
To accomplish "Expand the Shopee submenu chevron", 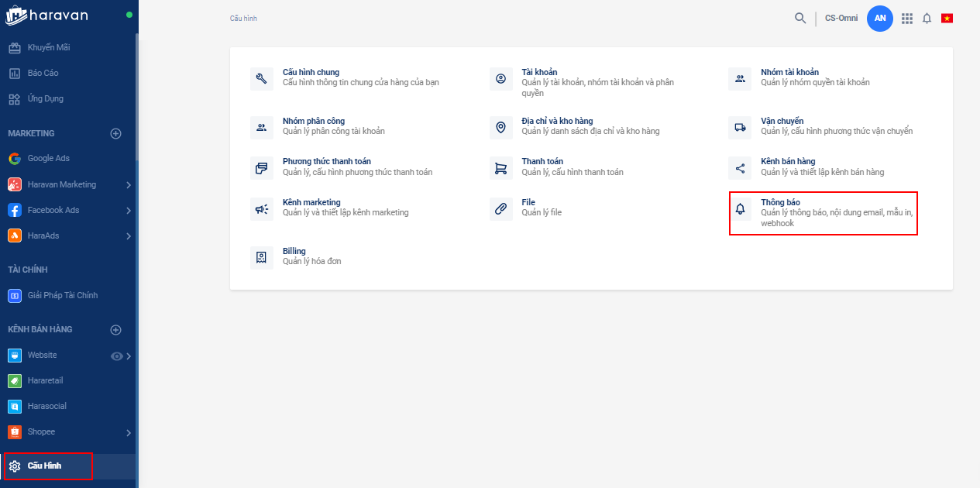I will pyautogui.click(x=129, y=432).
